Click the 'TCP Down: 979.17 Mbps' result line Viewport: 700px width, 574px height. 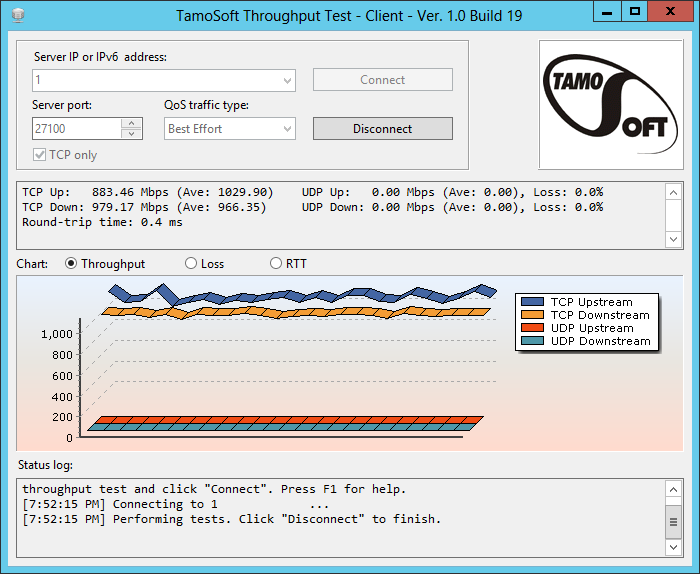pos(144,208)
